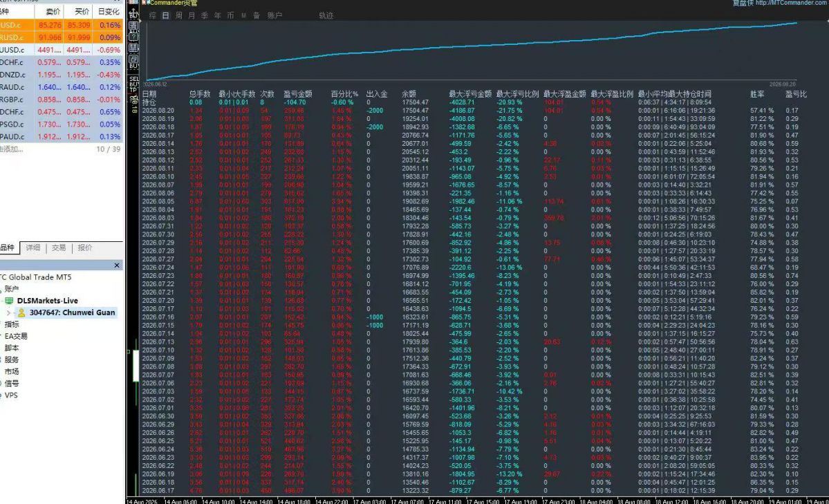Click the 总手数 column header

200,93
